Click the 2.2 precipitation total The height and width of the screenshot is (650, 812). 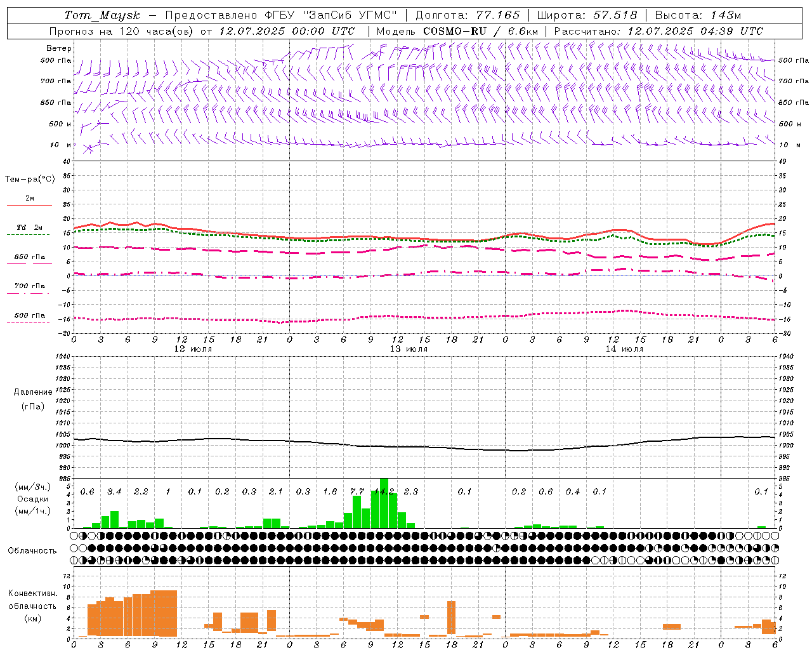point(141,492)
